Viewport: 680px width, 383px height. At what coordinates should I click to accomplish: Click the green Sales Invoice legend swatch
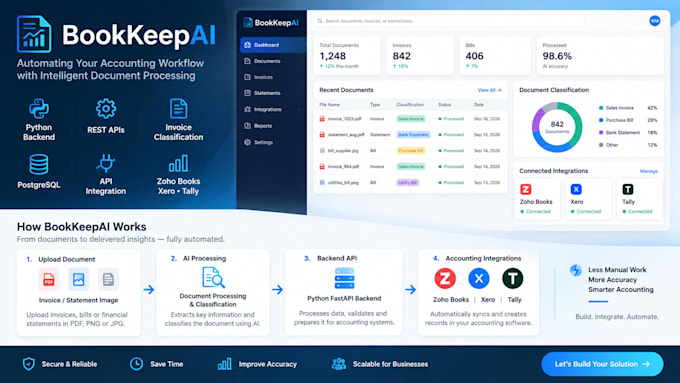point(601,108)
